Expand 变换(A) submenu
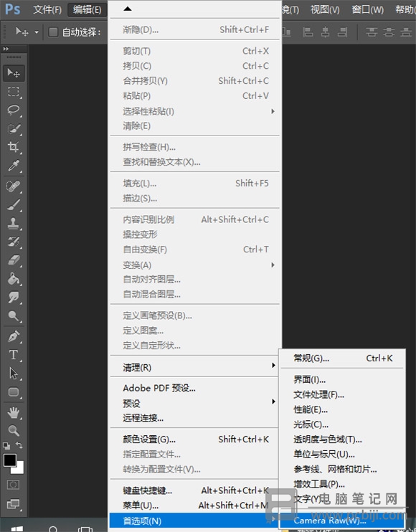Viewport: 416px width, 532px height. point(195,265)
